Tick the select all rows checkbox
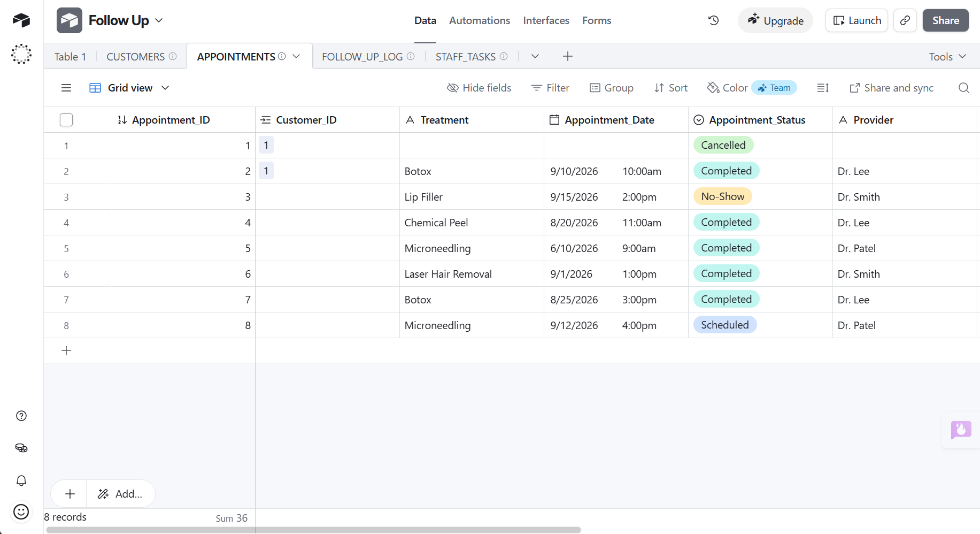This screenshot has width=980, height=534. (x=66, y=120)
